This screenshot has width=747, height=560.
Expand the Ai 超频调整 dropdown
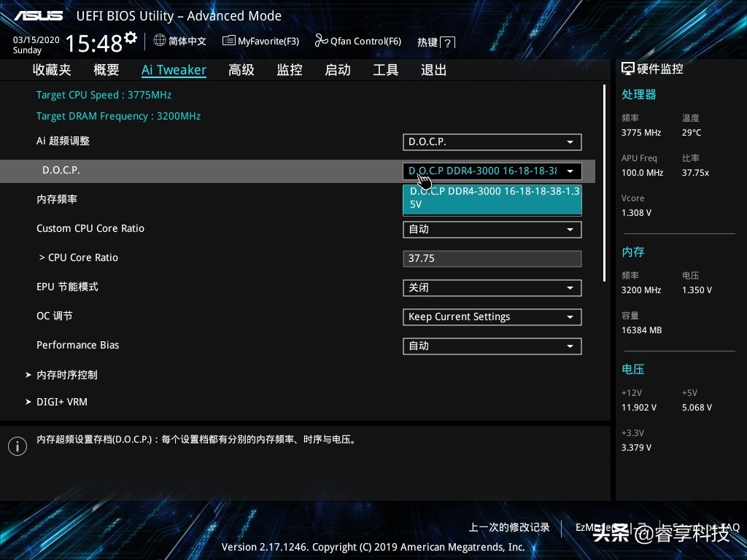click(492, 142)
